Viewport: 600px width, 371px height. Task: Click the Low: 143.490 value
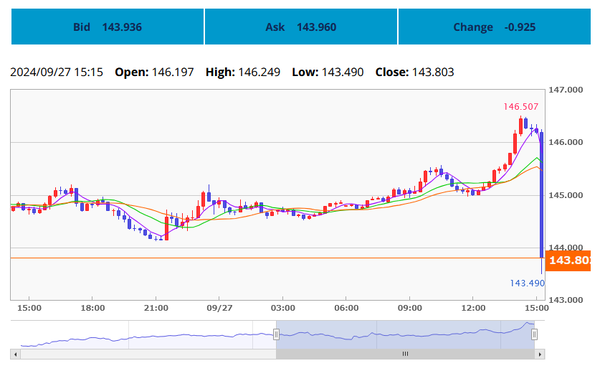(328, 72)
